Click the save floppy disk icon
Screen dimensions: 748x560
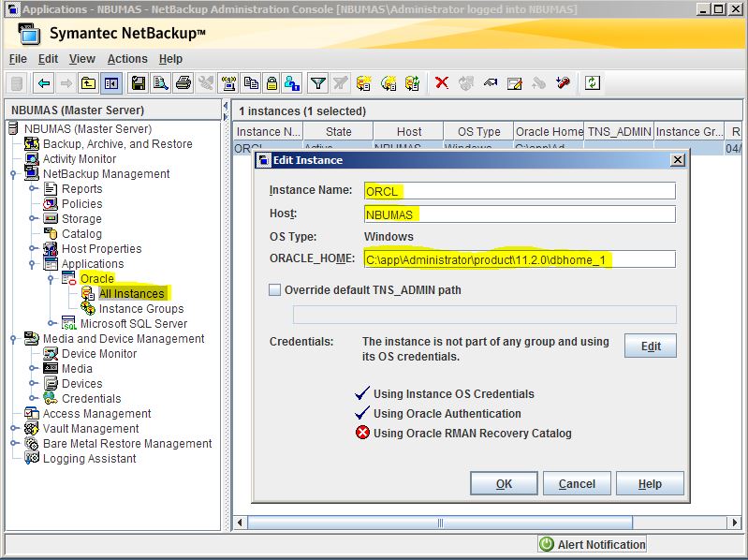click(x=138, y=83)
